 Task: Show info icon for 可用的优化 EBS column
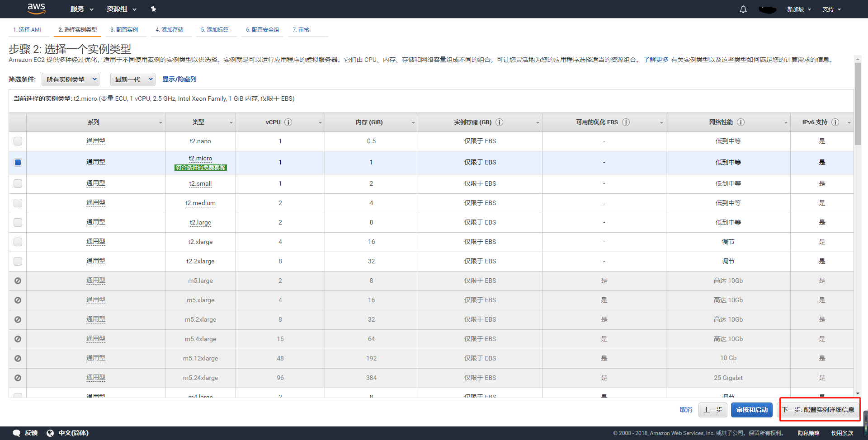tap(626, 122)
